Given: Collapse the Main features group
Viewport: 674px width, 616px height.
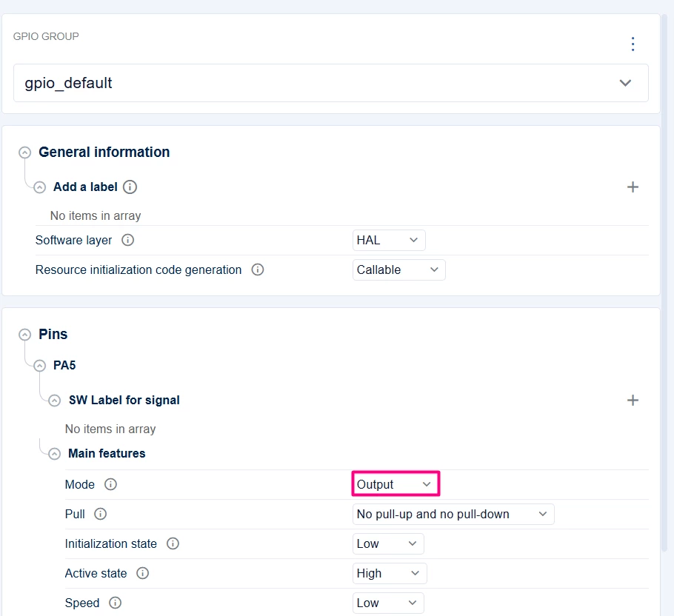Looking at the screenshot, I should (x=54, y=454).
